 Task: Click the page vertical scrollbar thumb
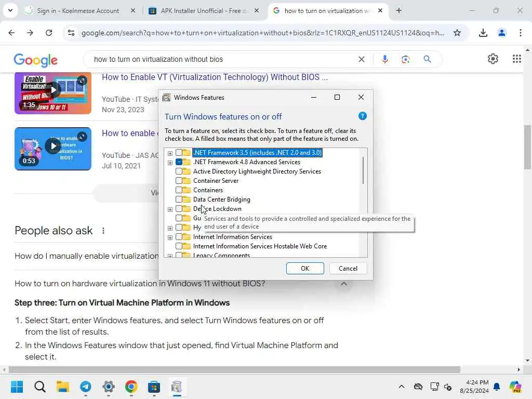(x=527, y=147)
